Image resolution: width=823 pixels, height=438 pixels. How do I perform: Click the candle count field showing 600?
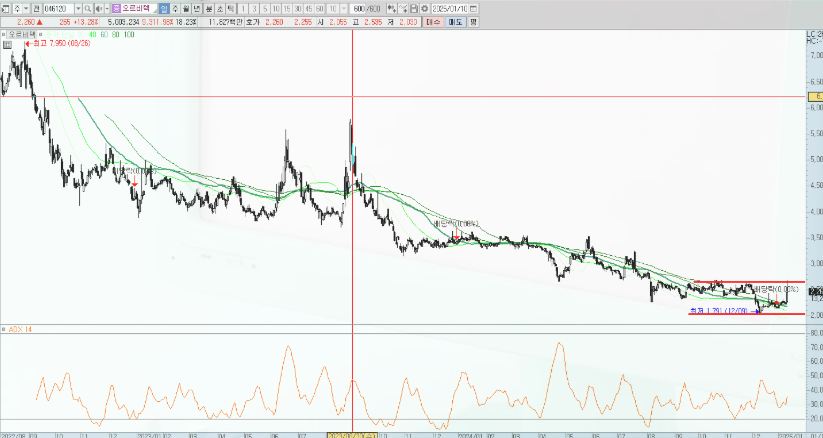click(358, 9)
